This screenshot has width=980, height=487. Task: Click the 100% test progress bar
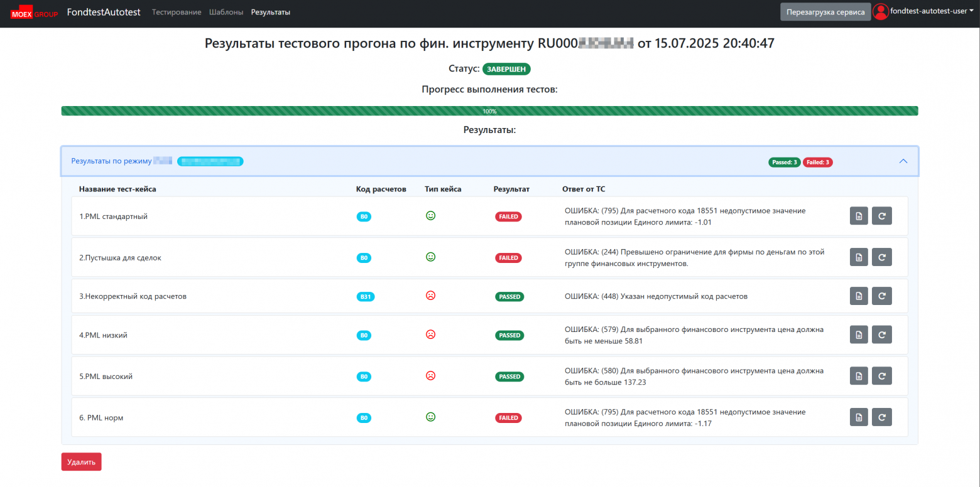[489, 111]
